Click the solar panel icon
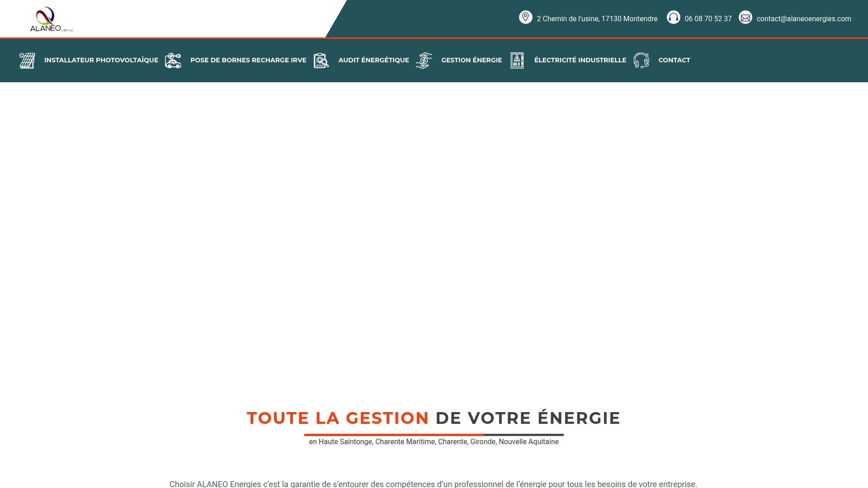Image resolution: width=868 pixels, height=488 pixels. pyautogui.click(x=27, y=61)
